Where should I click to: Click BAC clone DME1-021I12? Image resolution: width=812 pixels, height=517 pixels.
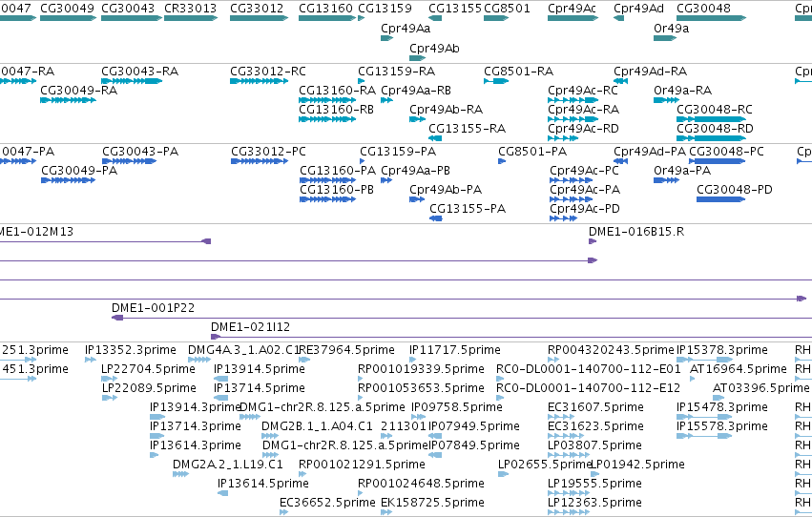point(511,337)
